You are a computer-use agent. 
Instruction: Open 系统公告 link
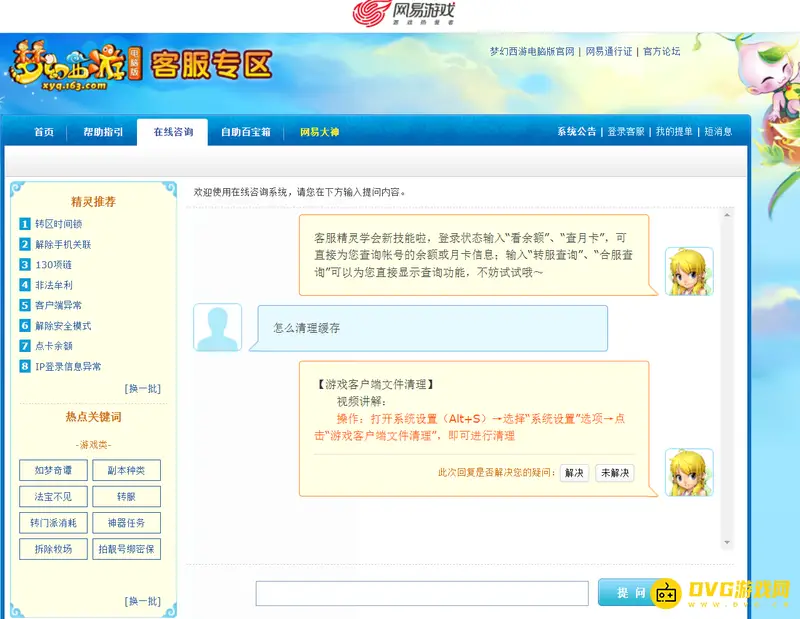[577, 132]
